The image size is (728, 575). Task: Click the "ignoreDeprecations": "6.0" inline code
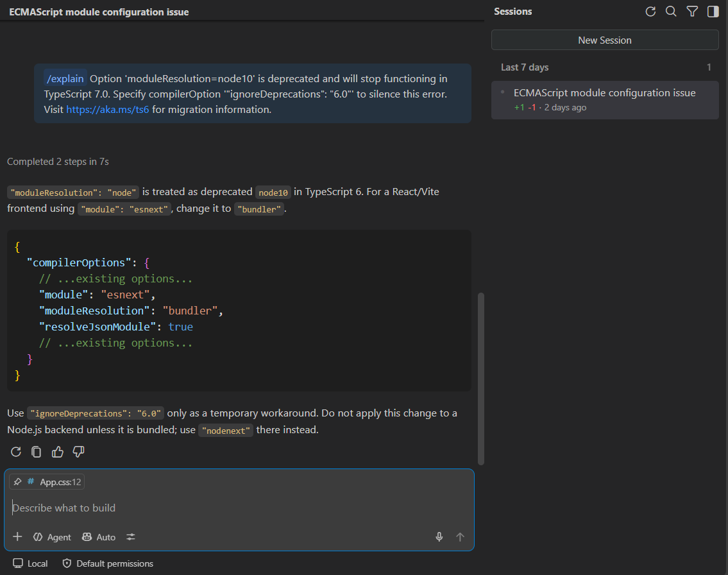pyautogui.click(x=96, y=413)
